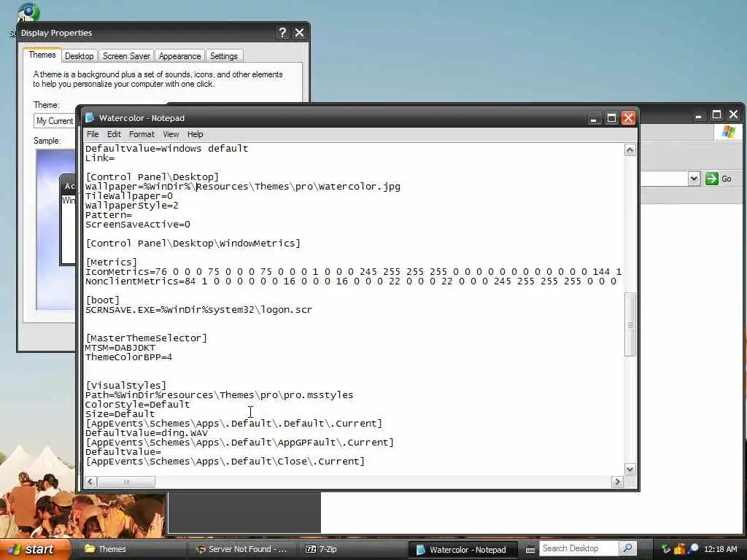Click the 12:18 AM taskbar clock

pos(720,549)
